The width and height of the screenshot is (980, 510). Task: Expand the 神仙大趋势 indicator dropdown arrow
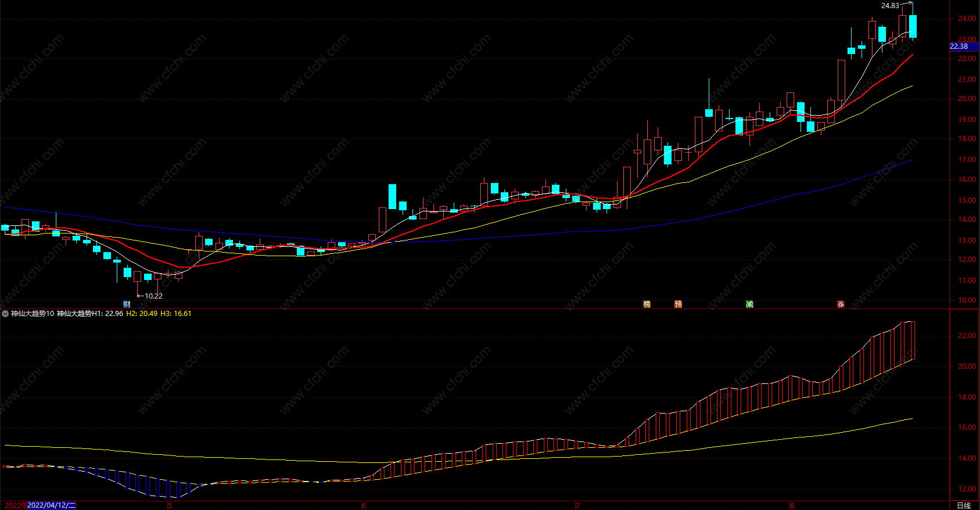(x=5, y=314)
